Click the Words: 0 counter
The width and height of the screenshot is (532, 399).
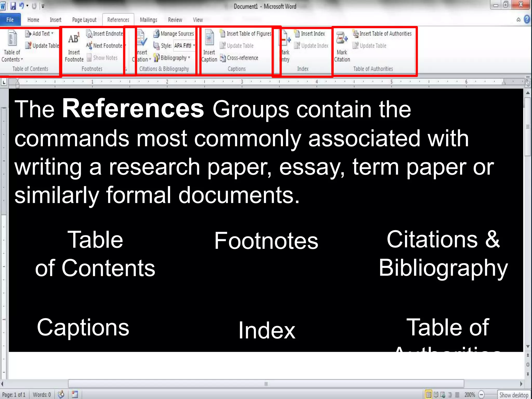(42, 395)
